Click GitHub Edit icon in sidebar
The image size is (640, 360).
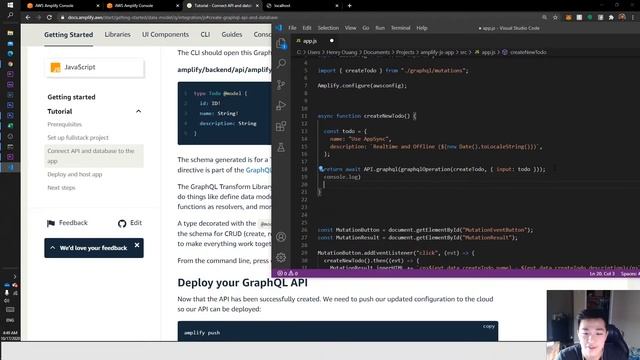click(122, 223)
